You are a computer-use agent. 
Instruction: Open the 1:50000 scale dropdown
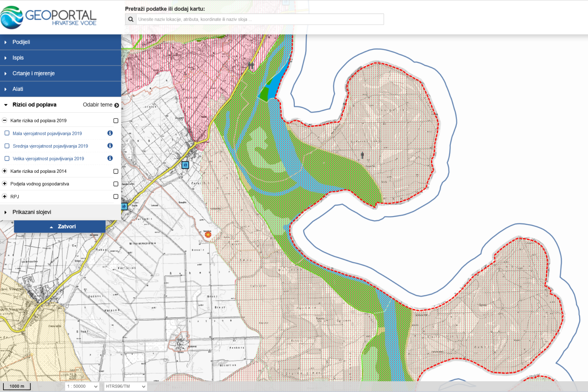click(x=82, y=386)
